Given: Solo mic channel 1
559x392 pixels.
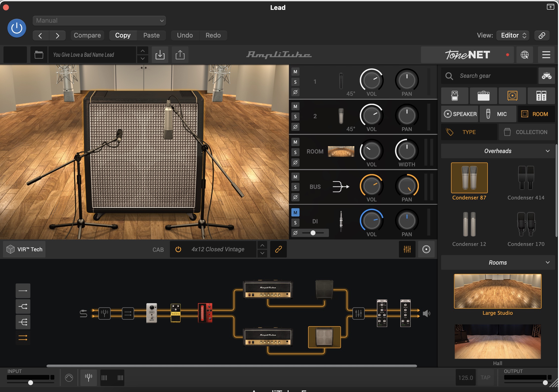Looking at the screenshot, I should pos(295,82).
